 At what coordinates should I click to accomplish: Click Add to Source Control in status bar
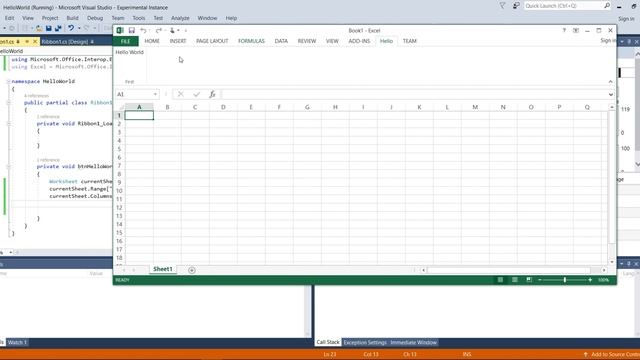612,354
